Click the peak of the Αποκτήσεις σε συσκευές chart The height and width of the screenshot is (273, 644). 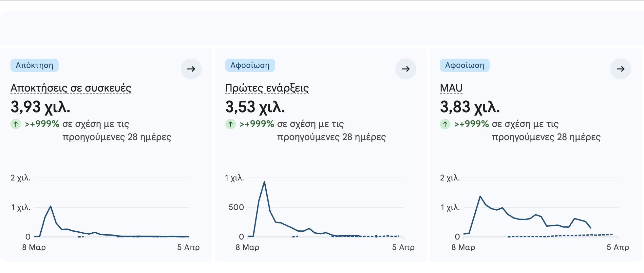pos(50,206)
